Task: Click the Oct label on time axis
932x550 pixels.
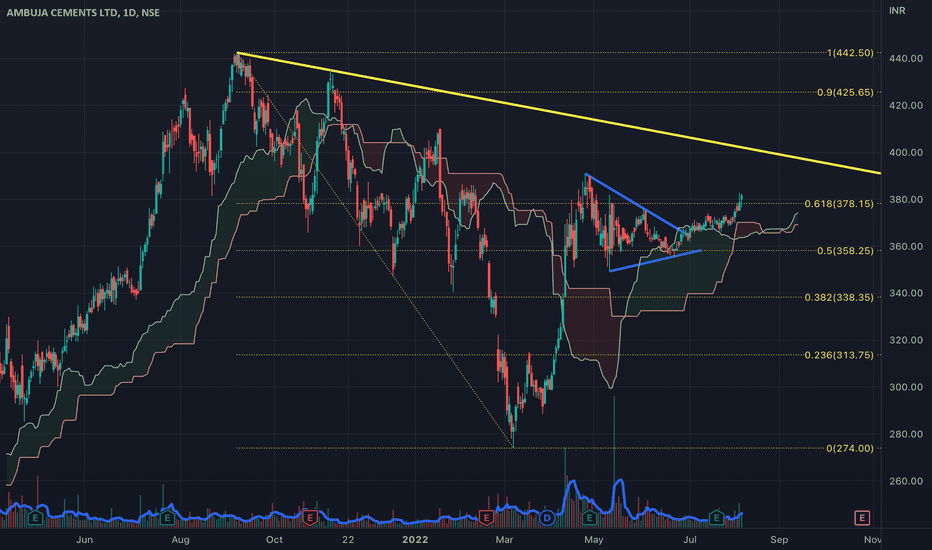Action: coord(274,539)
